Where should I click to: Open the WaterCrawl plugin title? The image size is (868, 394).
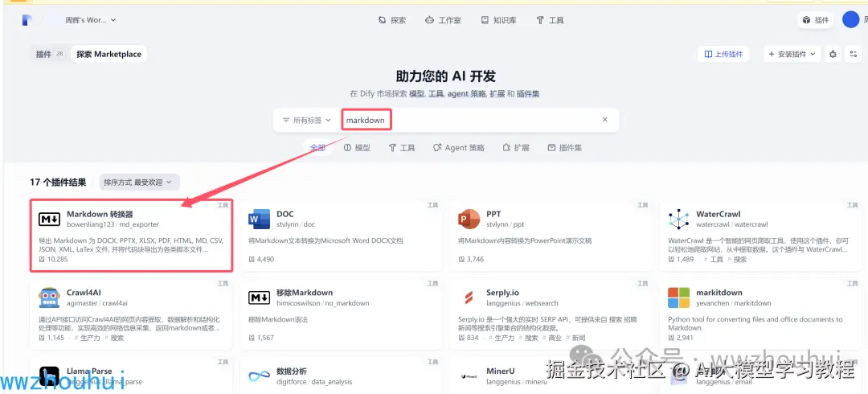(718, 215)
